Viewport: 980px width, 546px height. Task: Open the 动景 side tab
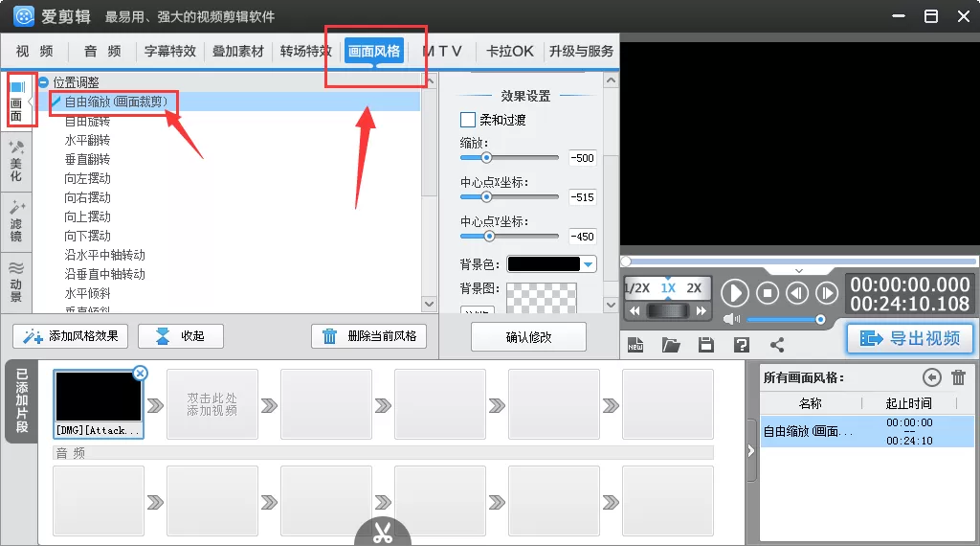pyautogui.click(x=17, y=281)
